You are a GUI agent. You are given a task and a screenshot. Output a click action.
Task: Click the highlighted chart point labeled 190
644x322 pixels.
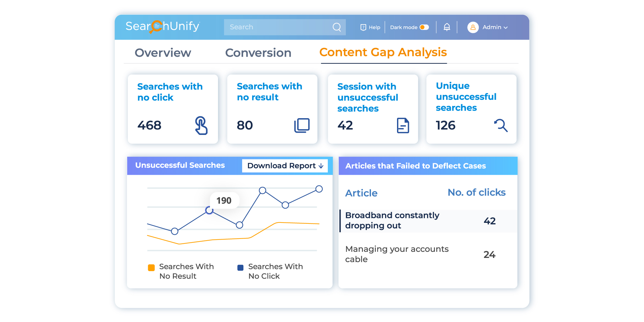[209, 210]
